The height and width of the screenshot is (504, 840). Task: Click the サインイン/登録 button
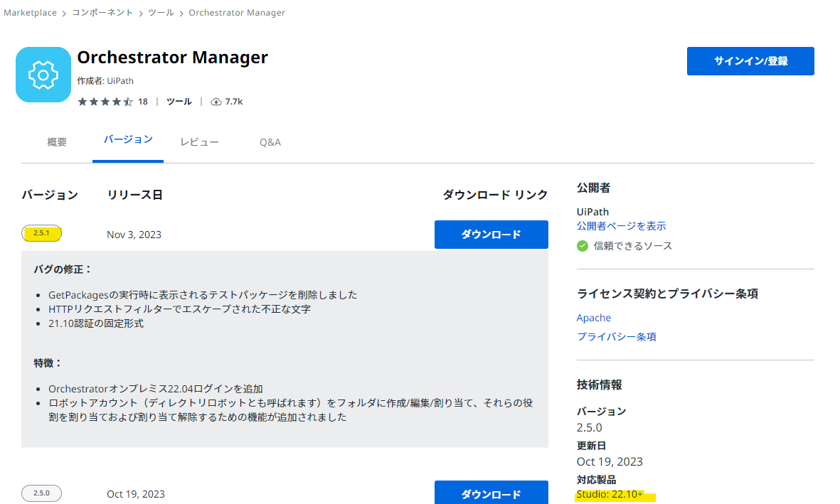point(750,61)
